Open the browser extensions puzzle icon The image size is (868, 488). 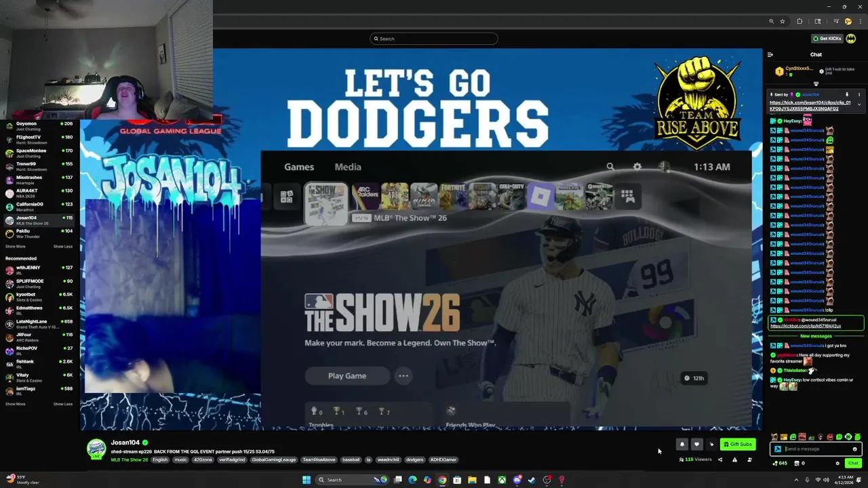(800, 22)
